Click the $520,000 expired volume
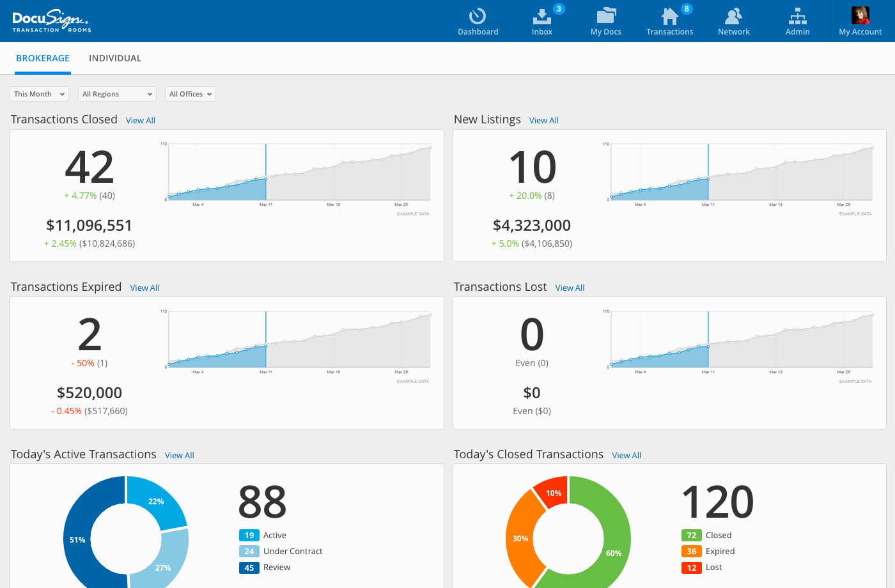 [x=89, y=392]
